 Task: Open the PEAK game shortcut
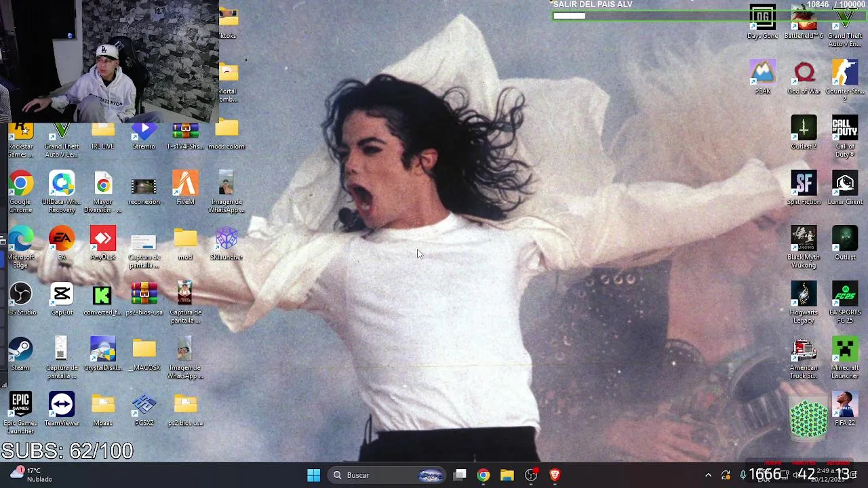[x=762, y=77]
